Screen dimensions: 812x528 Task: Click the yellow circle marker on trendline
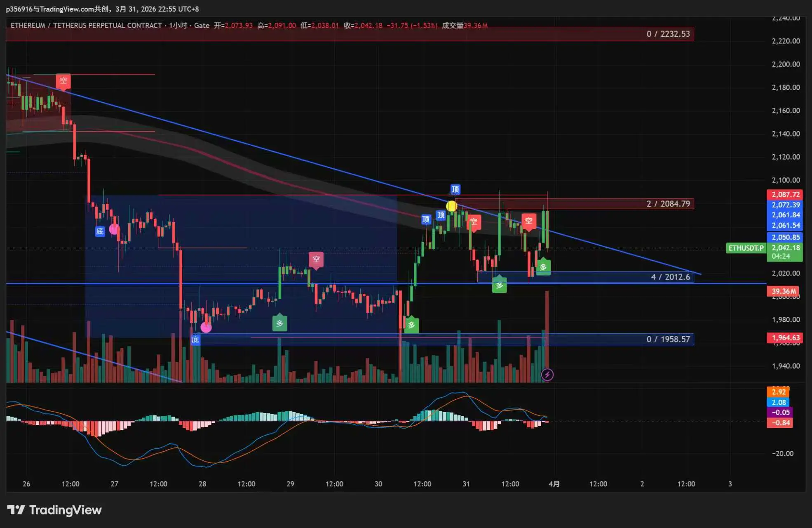point(451,206)
